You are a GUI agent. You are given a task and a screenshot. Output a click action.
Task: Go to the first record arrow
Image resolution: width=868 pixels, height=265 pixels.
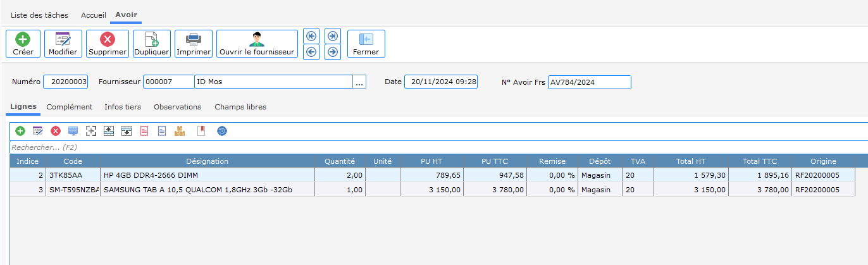point(311,36)
